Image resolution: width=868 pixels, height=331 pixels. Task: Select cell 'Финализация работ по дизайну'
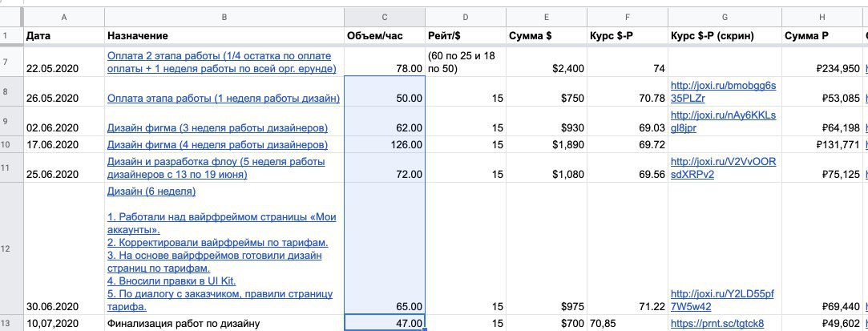coord(224,323)
